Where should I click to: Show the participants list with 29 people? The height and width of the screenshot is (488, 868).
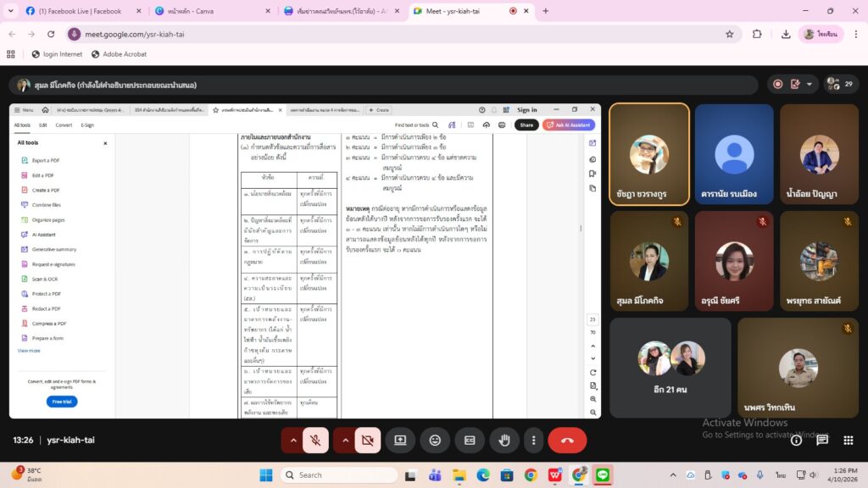click(840, 84)
